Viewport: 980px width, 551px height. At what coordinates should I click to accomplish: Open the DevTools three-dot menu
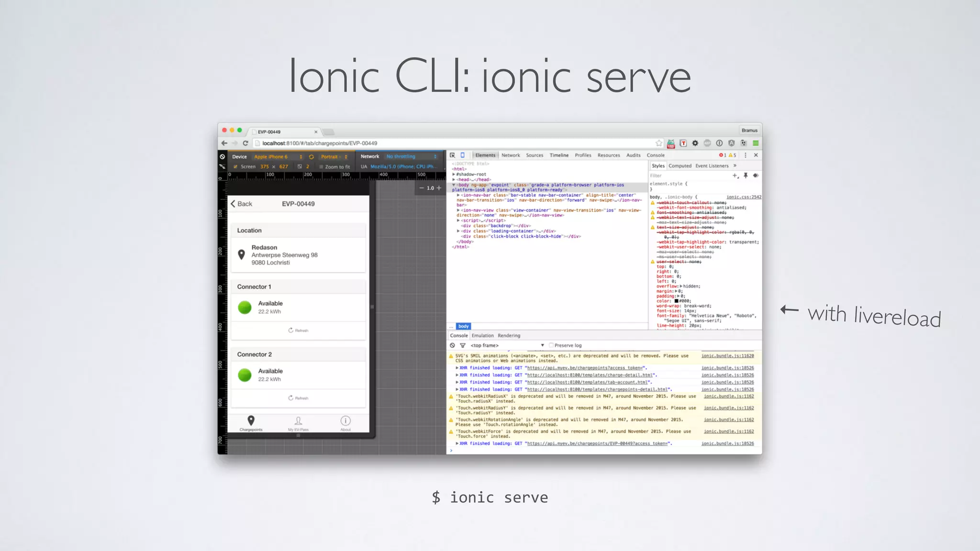(746, 155)
